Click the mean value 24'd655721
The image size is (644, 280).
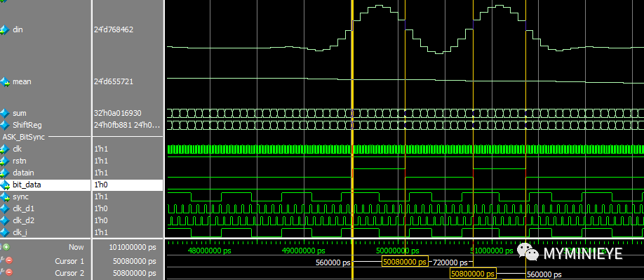coord(114,81)
